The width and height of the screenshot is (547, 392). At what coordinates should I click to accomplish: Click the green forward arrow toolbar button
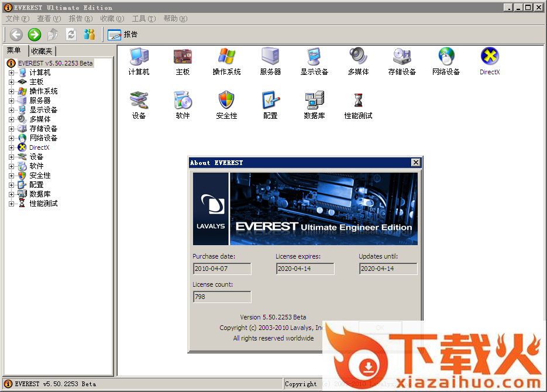(x=35, y=35)
